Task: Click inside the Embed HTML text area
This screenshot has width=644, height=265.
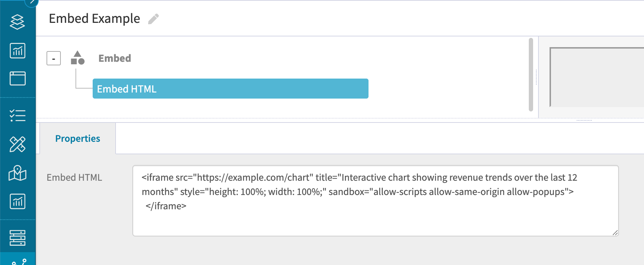Action: click(375, 201)
